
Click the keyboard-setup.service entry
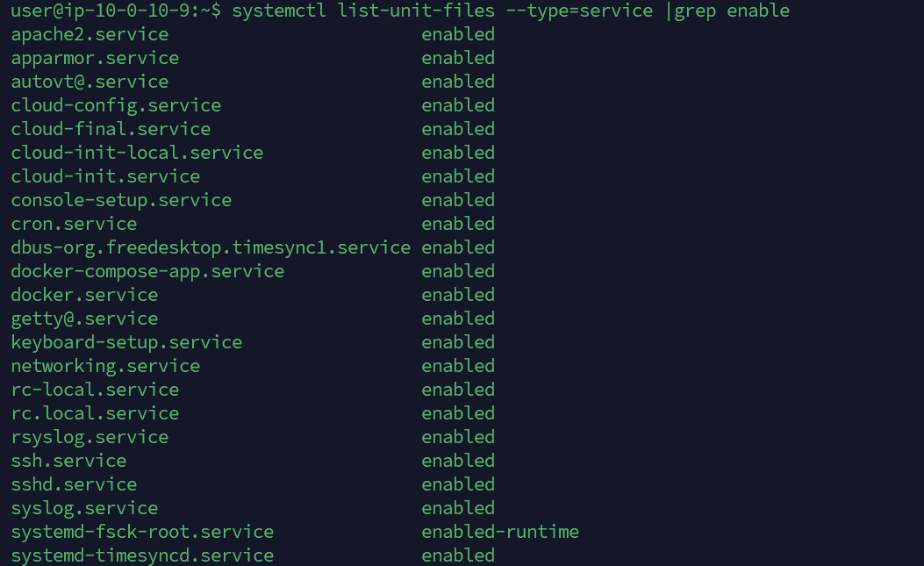126,342
